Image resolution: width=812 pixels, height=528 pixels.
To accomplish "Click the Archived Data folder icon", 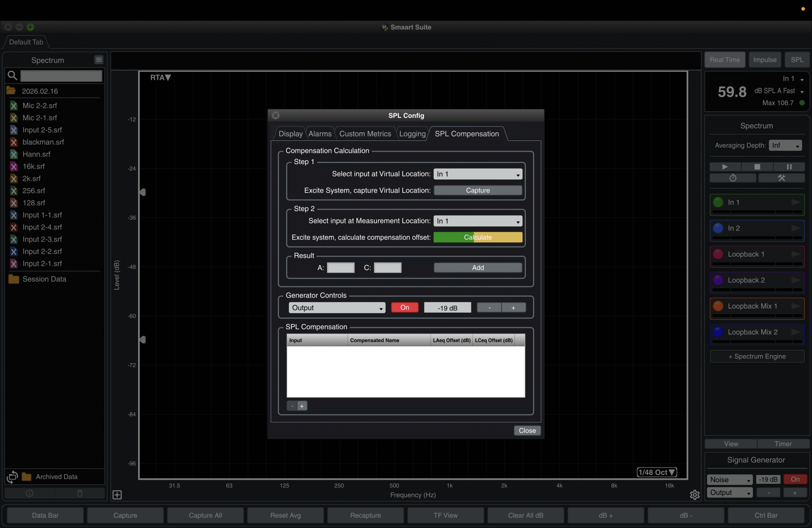I will click(x=27, y=477).
